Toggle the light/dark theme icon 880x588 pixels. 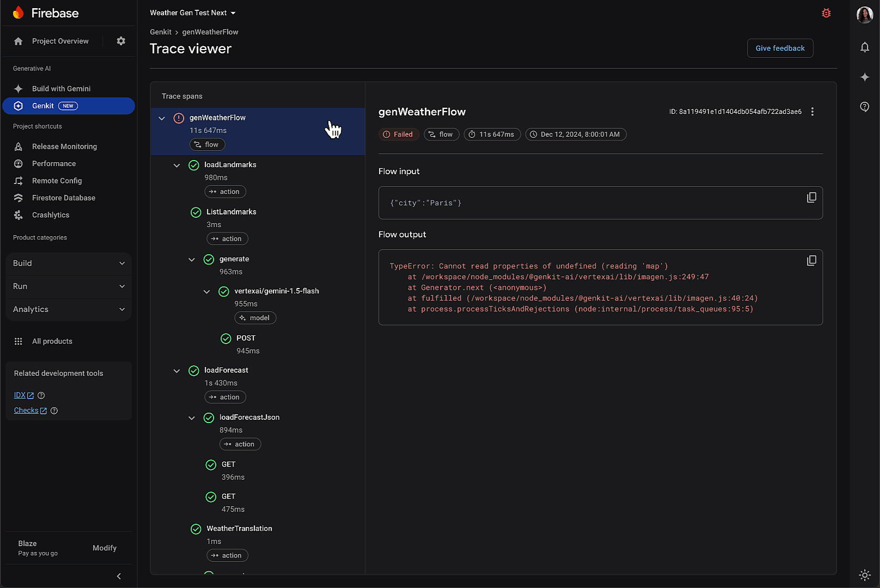pyautogui.click(x=865, y=575)
